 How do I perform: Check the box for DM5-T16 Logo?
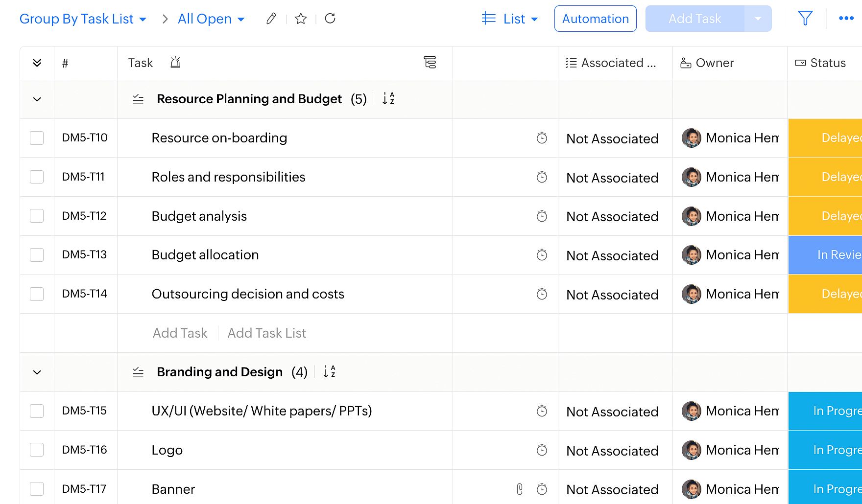(37, 450)
